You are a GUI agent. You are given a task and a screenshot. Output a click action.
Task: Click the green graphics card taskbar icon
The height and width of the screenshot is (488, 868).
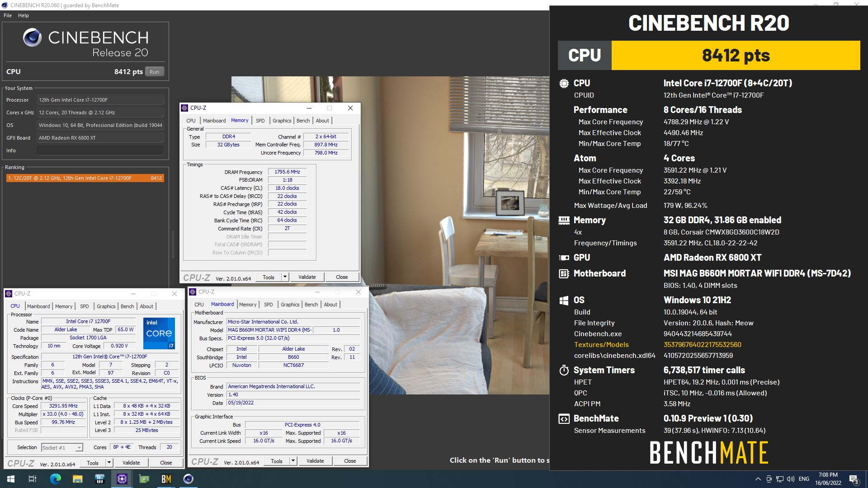144,479
